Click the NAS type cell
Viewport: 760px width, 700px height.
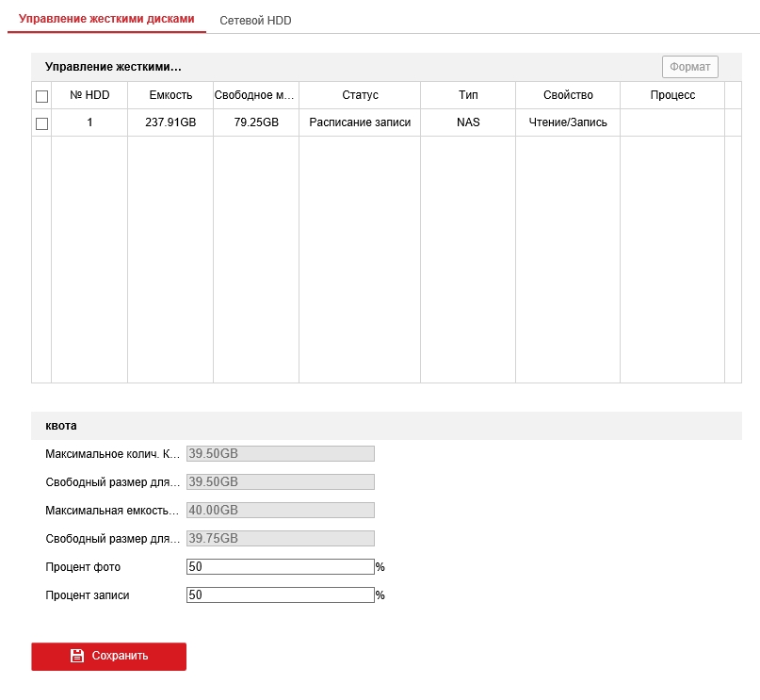(468, 122)
